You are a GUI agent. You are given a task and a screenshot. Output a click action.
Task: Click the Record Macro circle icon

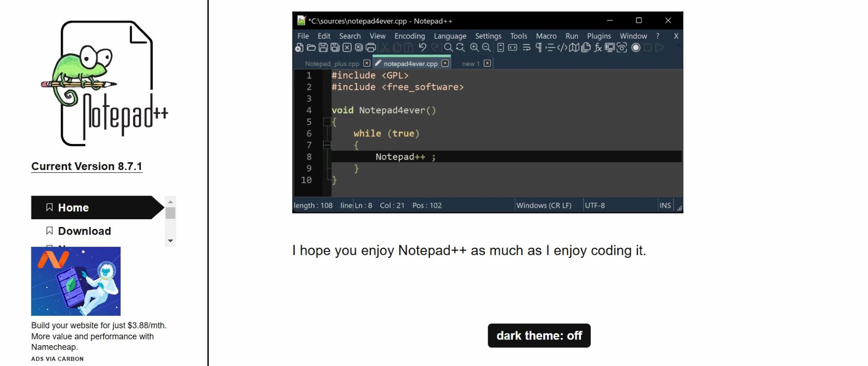coord(636,47)
